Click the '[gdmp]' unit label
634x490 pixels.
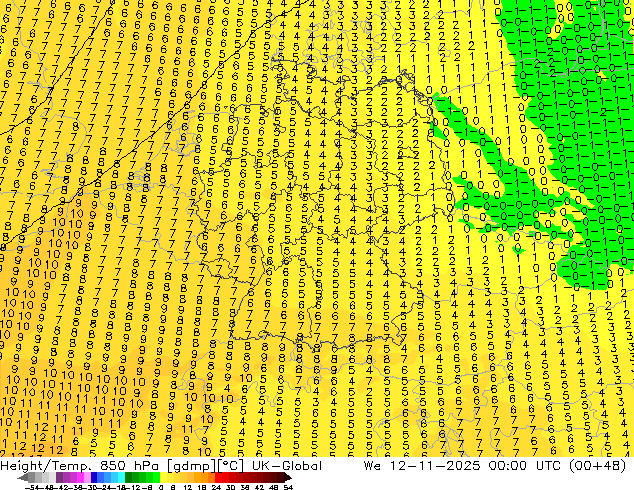pos(191,466)
